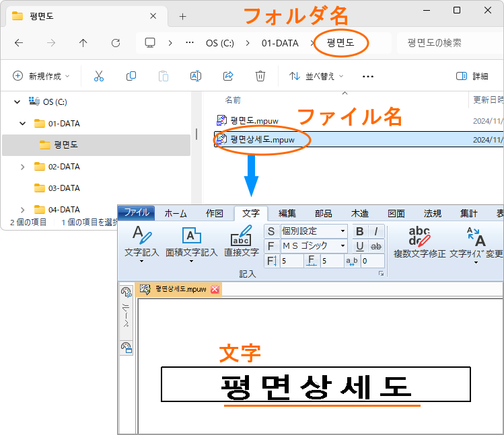
Task: Sort by the 名前 column header
Action: 233,100
